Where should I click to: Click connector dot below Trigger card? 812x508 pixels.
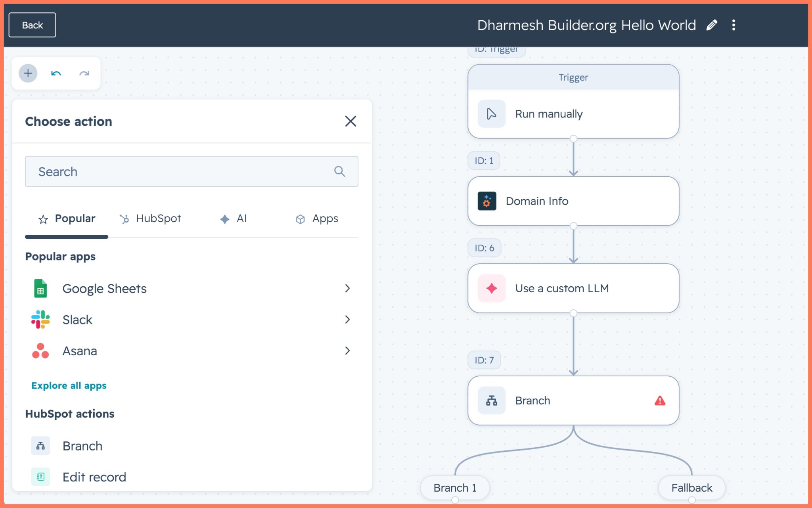573,138
